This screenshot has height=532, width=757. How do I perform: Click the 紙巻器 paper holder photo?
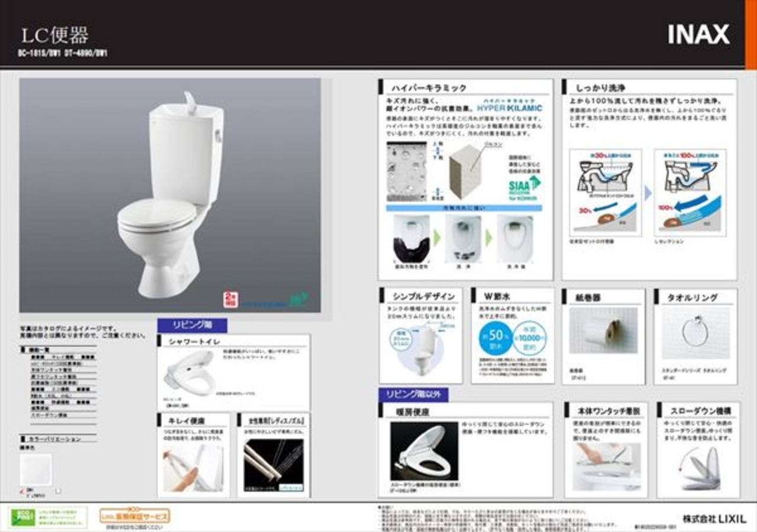(x=603, y=330)
